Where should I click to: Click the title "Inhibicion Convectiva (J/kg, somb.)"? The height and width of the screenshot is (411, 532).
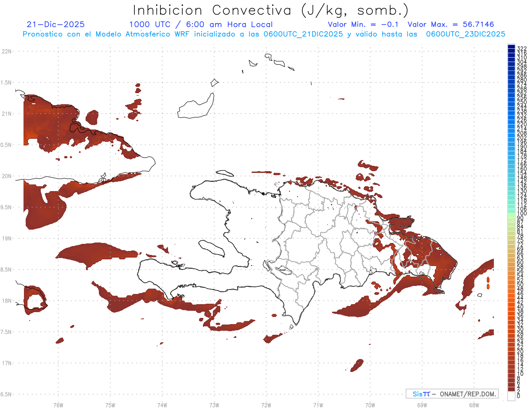(271, 11)
